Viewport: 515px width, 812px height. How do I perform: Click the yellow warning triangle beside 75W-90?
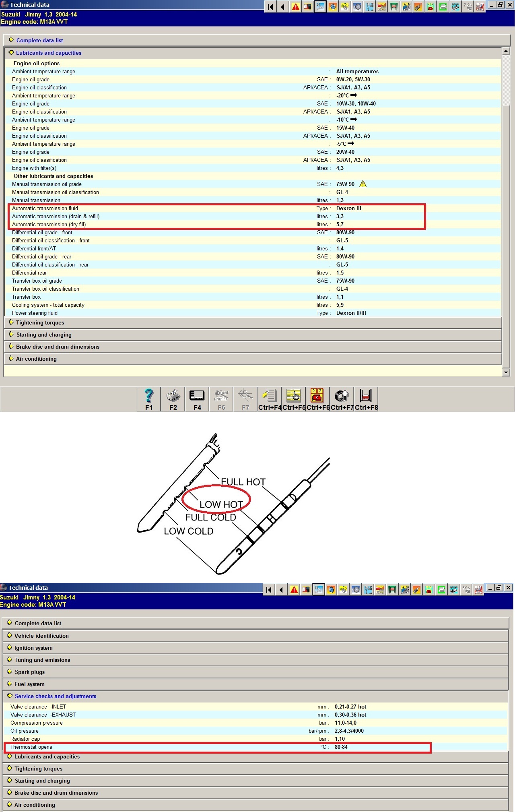[x=363, y=184]
